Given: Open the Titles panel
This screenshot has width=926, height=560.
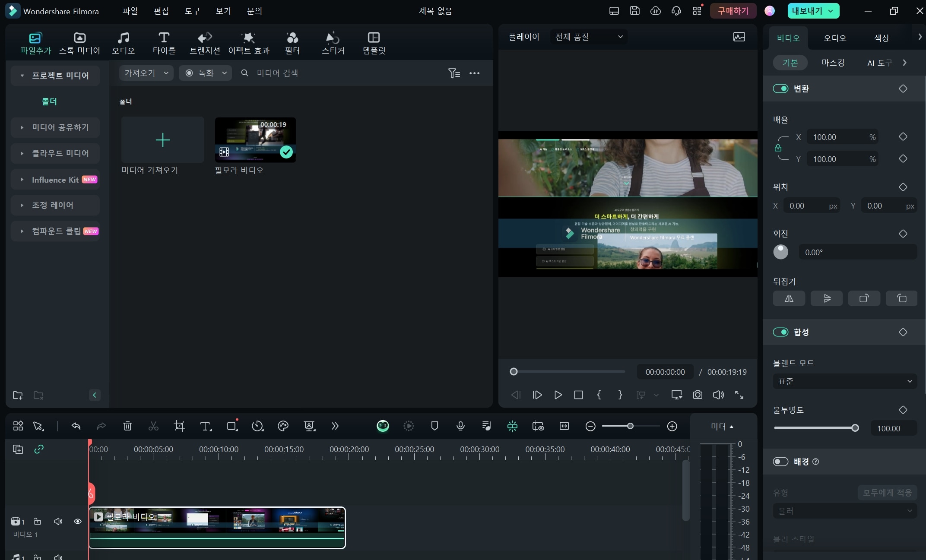Looking at the screenshot, I should [164, 43].
